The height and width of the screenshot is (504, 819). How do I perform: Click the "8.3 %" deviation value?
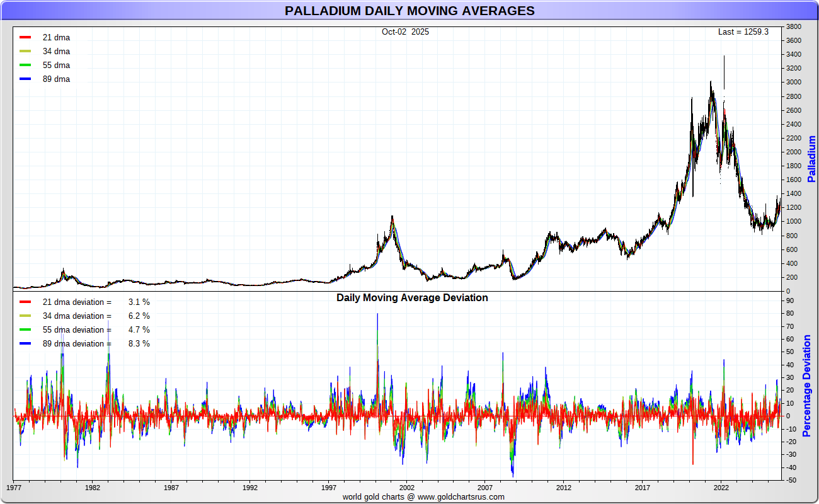[x=139, y=344]
